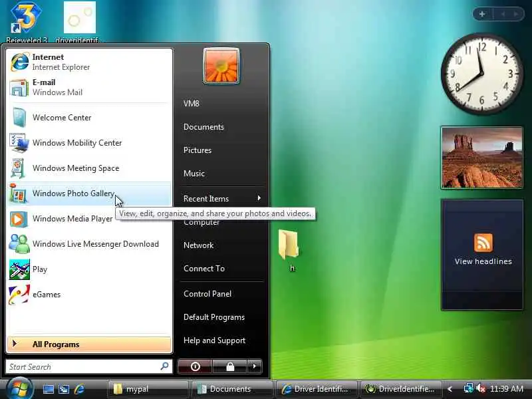Click the RSS feed headlines icon
Viewport: 532px width, 399px height.
(x=483, y=243)
